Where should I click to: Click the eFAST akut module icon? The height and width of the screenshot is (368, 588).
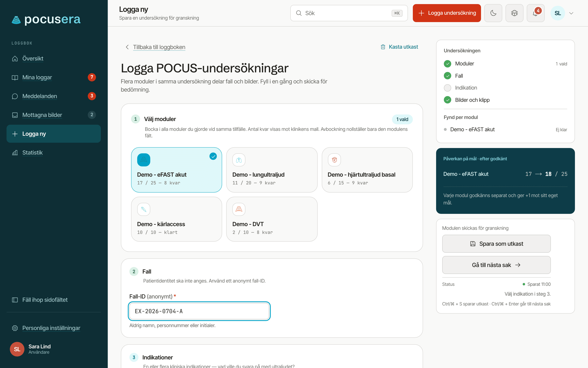click(x=144, y=160)
